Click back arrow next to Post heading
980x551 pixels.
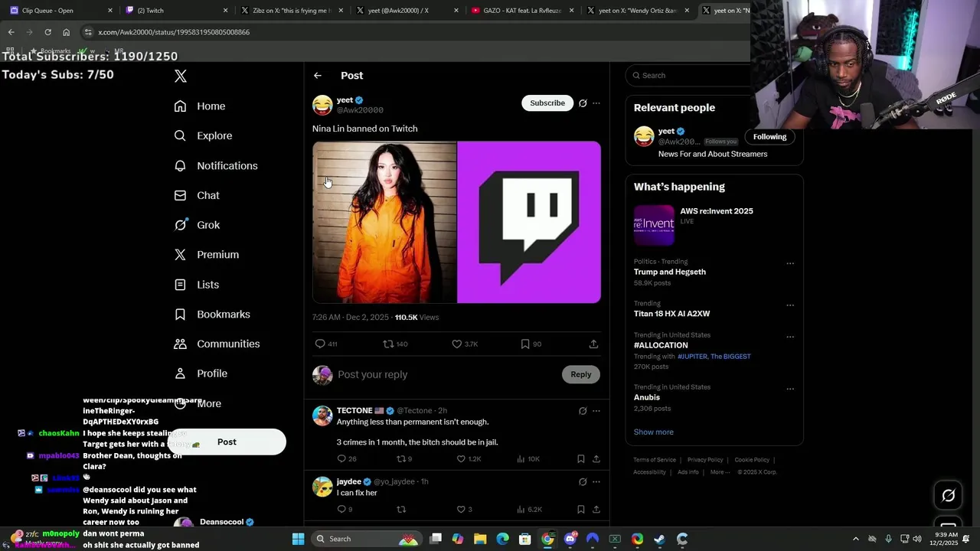point(318,76)
